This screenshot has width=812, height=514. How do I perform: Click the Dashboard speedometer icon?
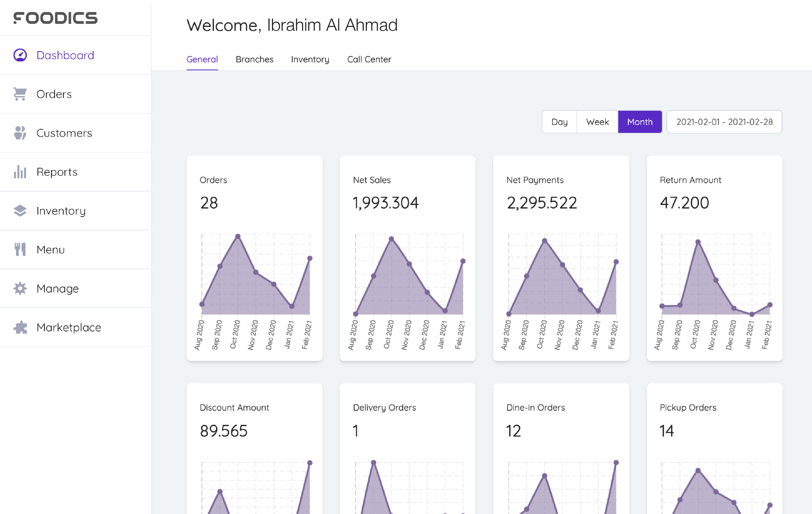[x=20, y=55]
